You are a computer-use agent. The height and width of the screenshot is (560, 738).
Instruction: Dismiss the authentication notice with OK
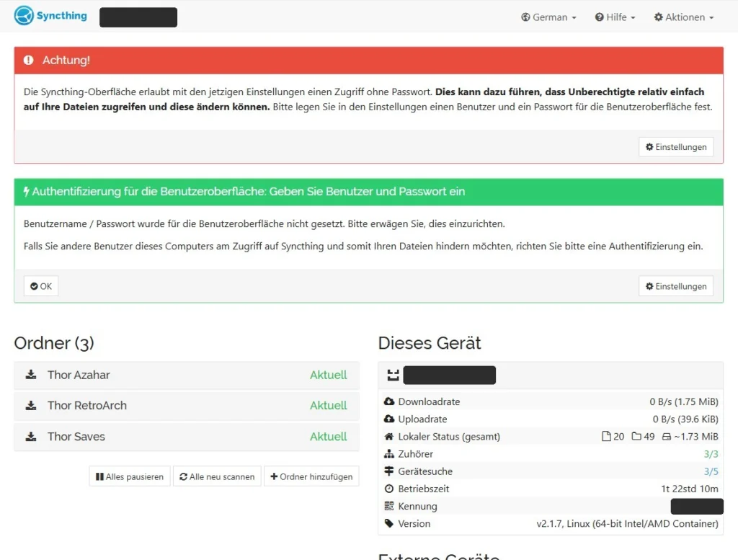pyautogui.click(x=41, y=286)
